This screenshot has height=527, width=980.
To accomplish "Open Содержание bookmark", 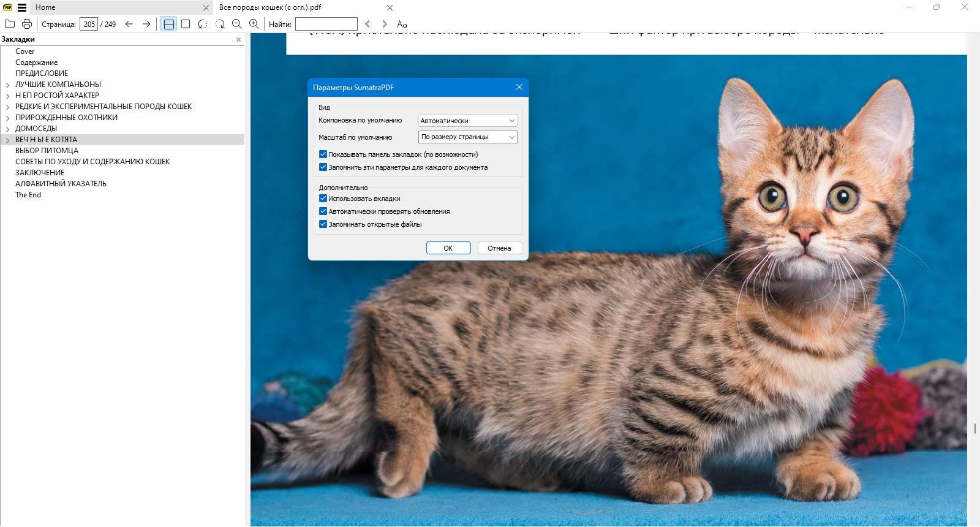I will [37, 63].
